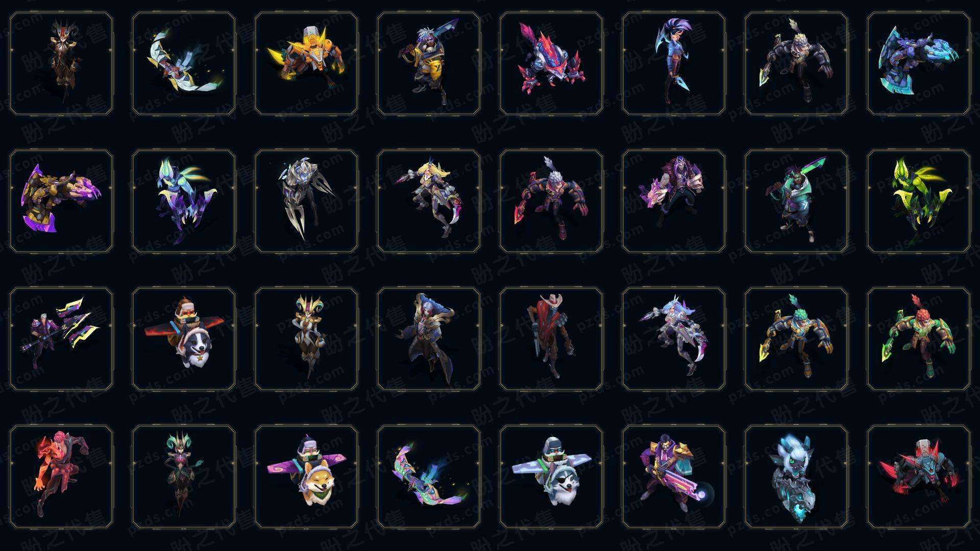Select the purple and gold axe creature skin

[x=61, y=201]
